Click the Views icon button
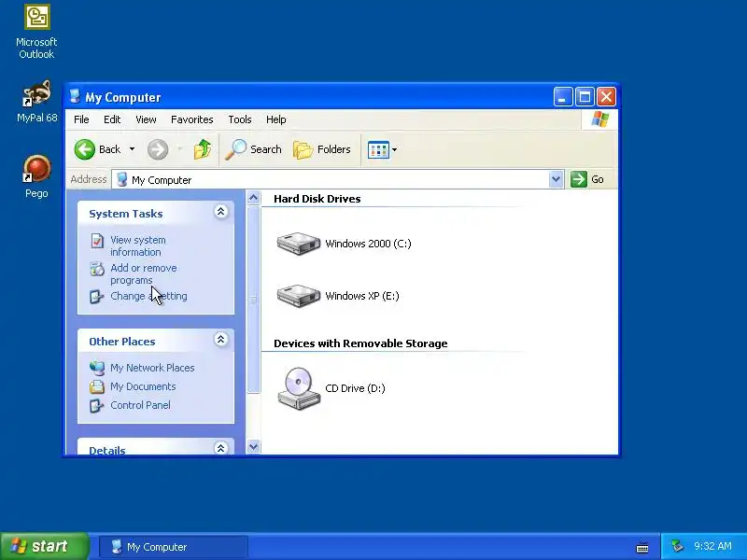747x560 pixels. [378, 149]
